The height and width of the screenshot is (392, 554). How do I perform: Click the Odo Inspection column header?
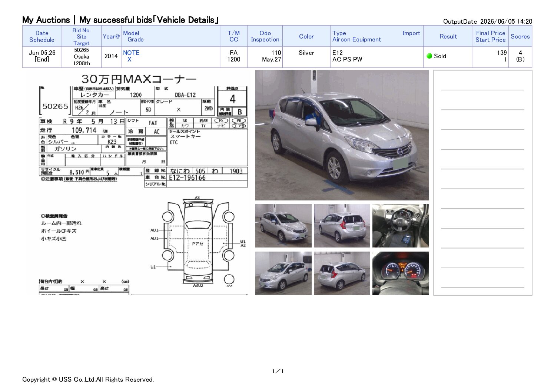click(265, 36)
